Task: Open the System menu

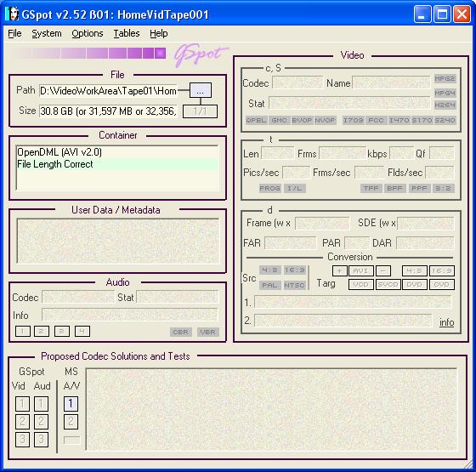Action: pyautogui.click(x=47, y=33)
